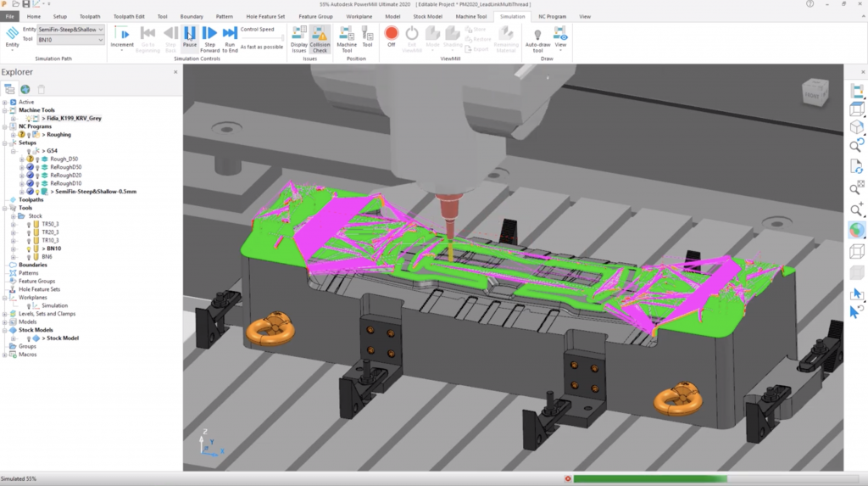
Task: Toggle lightbulb for SemiFin-Steep&Shallow-0.5mm
Action: point(37,192)
